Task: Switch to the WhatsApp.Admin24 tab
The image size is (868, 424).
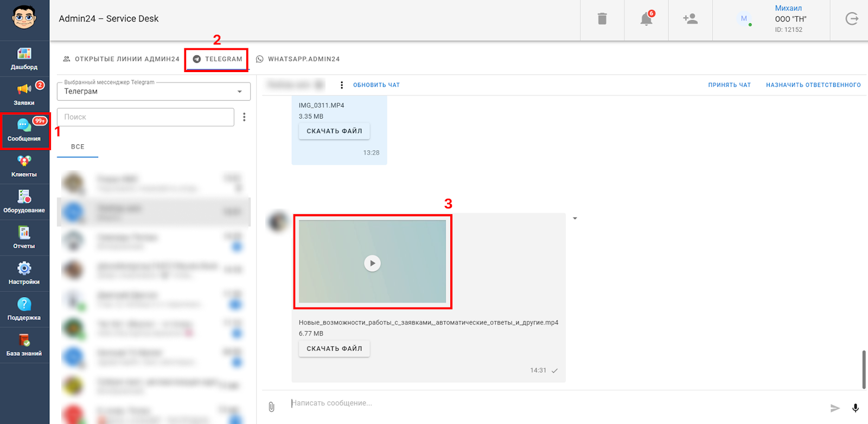Action: point(298,59)
